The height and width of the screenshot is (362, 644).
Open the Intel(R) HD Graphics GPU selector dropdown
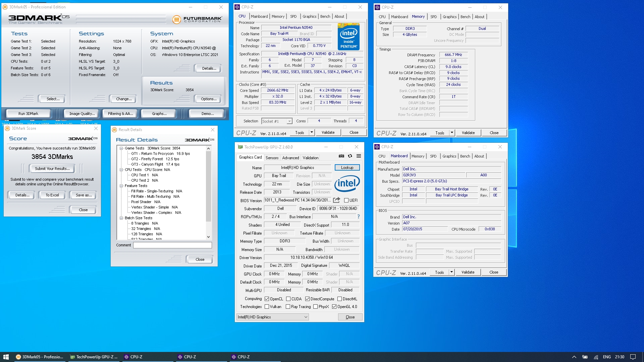pyautogui.click(x=272, y=317)
